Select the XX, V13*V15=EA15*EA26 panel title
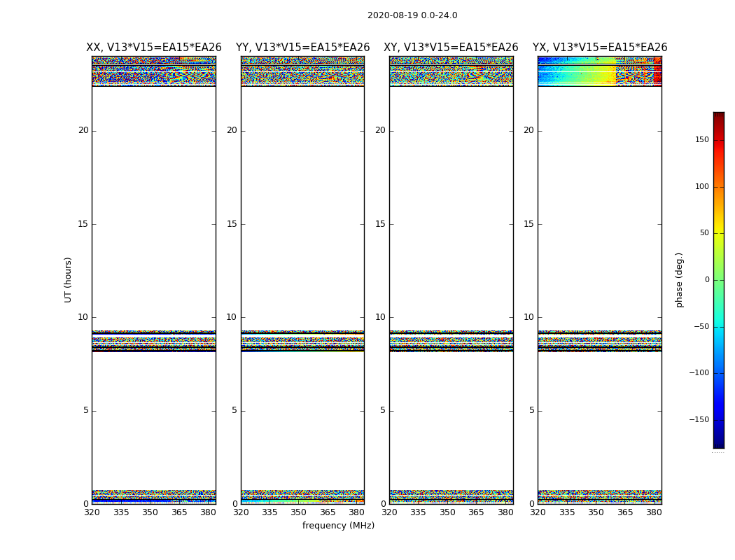Image resolution: width=735 pixels, height=560 pixels. tap(154, 48)
